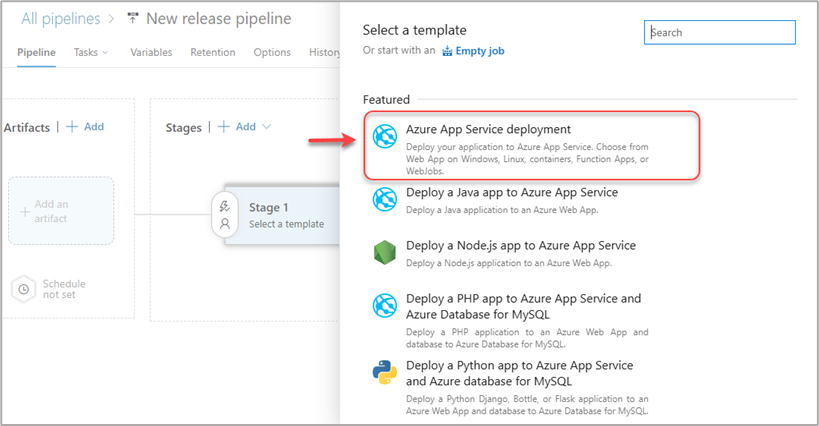Click the schedule clock icon
Screen dimensions: 819x426
point(24,289)
